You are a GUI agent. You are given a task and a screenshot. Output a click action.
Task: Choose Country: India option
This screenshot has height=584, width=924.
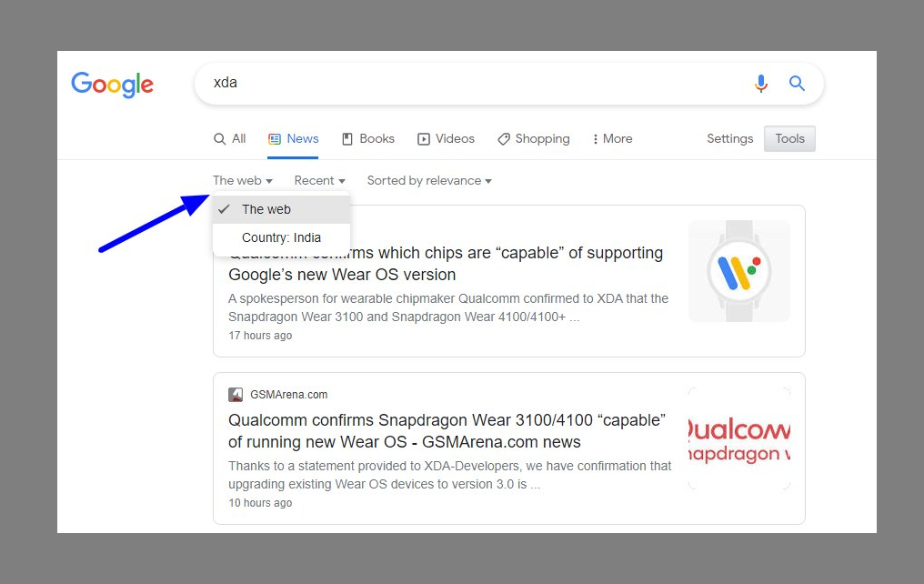pos(282,237)
